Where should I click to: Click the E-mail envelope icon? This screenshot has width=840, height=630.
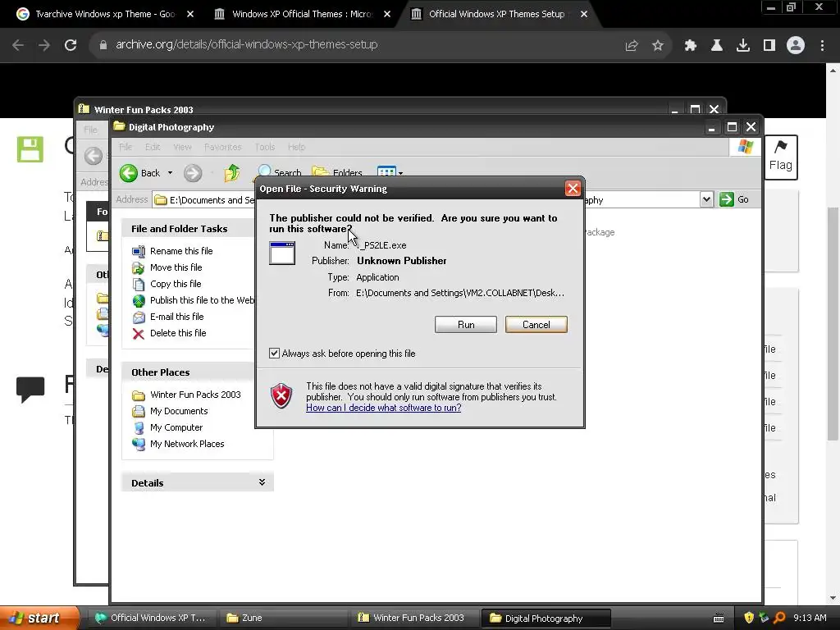[138, 317]
